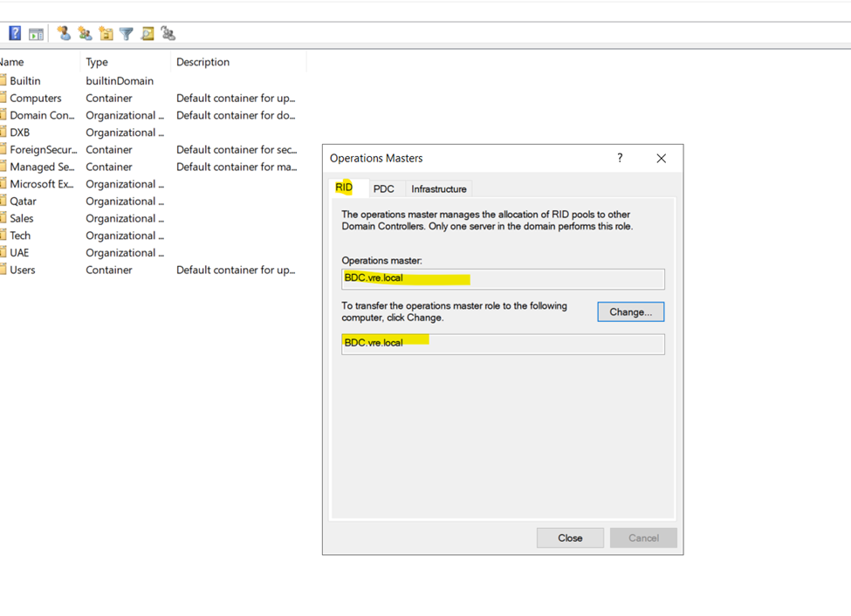This screenshot has width=851, height=616.
Task: Select the Users container
Action: point(23,270)
